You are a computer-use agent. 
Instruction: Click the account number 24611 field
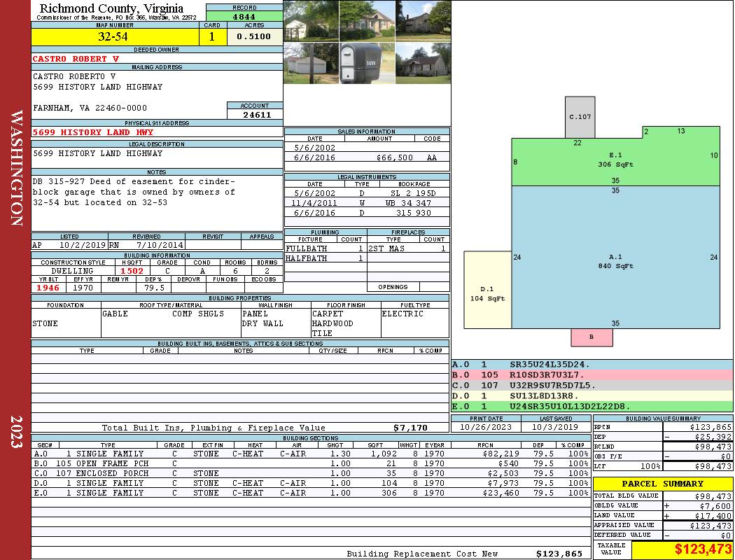[256, 115]
